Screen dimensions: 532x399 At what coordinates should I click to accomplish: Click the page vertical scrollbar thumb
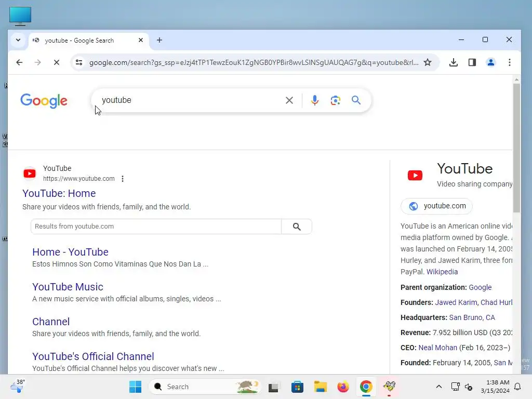[516, 148]
